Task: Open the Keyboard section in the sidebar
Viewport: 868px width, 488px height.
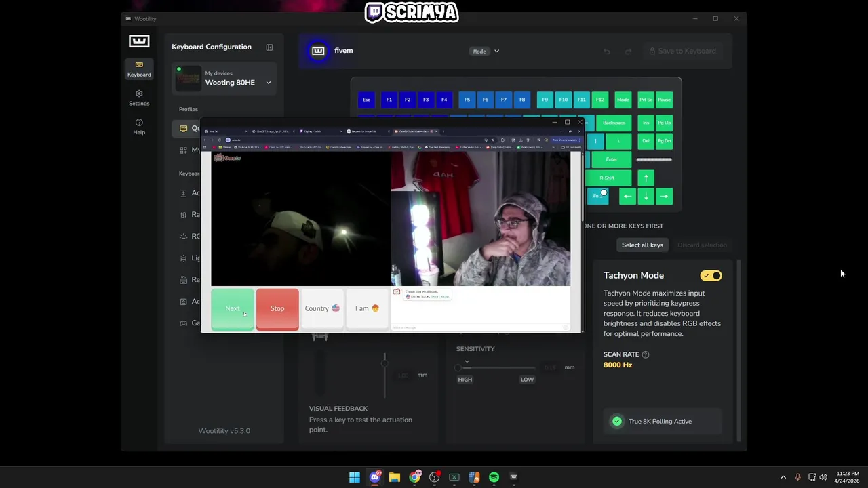Action: [x=139, y=69]
